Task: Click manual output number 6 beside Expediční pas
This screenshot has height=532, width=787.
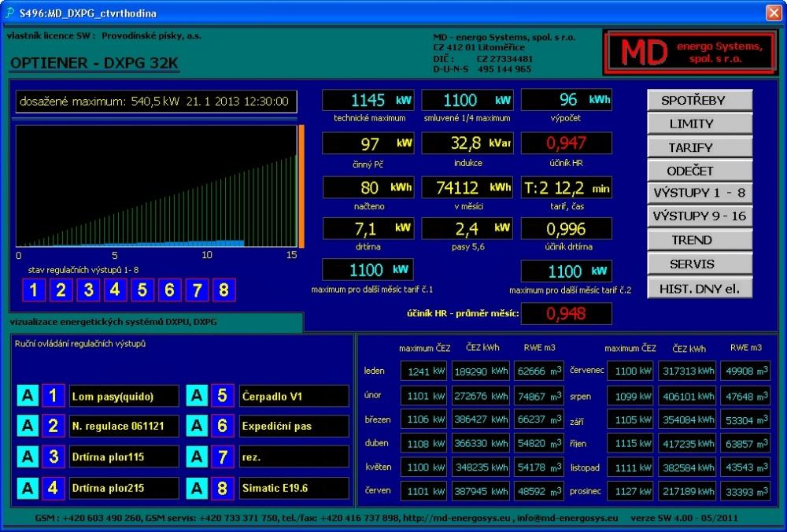Action: coord(223,426)
